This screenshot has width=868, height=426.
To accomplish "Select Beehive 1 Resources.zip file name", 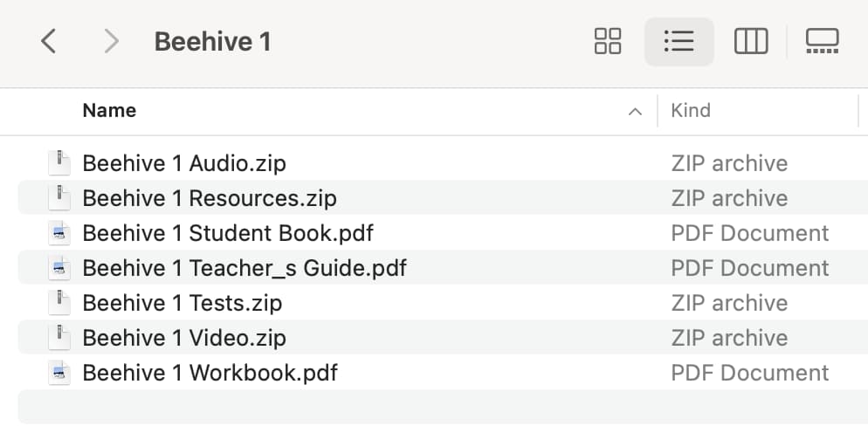I will 210,198.
